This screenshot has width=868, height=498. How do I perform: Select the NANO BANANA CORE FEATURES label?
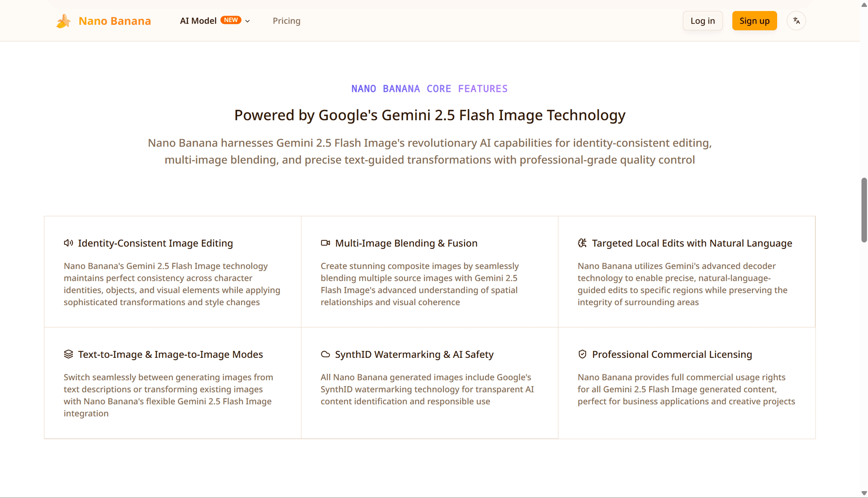pyautogui.click(x=429, y=89)
